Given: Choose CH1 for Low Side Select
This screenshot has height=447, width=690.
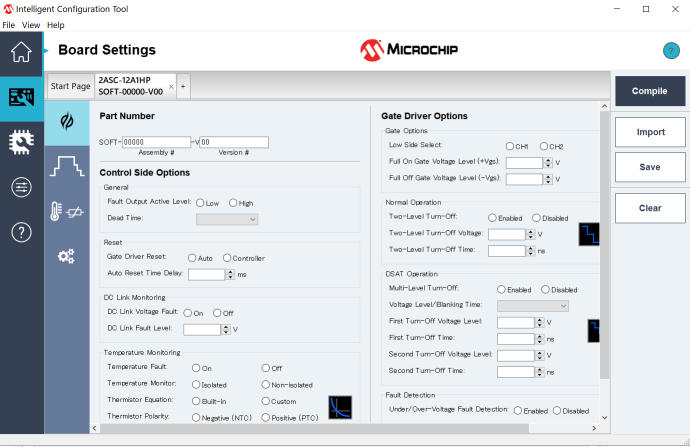Looking at the screenshot, I should (x=510, y=147).
